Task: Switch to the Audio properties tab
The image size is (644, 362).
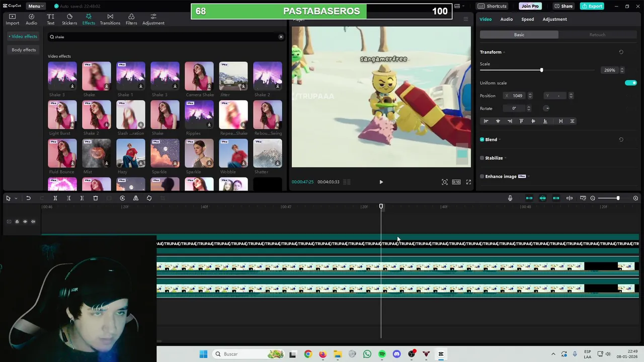Action: coord(506,19)
